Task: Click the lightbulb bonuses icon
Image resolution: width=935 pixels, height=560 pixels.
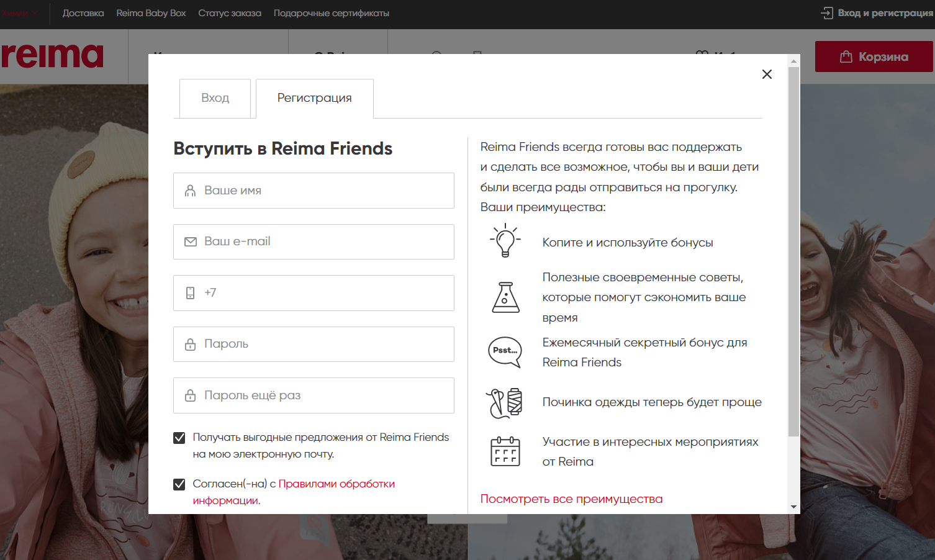Action: pyautogui.click(x=505, y=240)
